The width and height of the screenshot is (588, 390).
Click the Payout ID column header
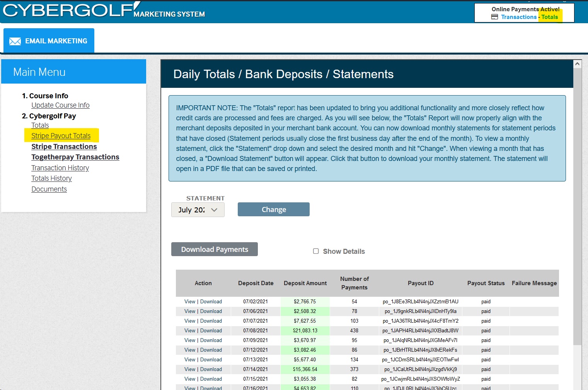click(421, 283)
